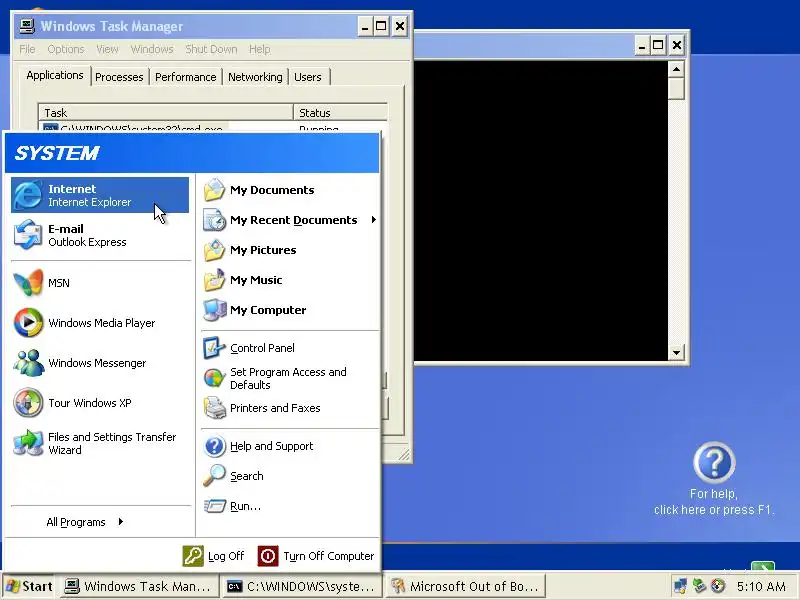800x600 pixels.
Task: Open My Music folder
Action: point(290,280)
